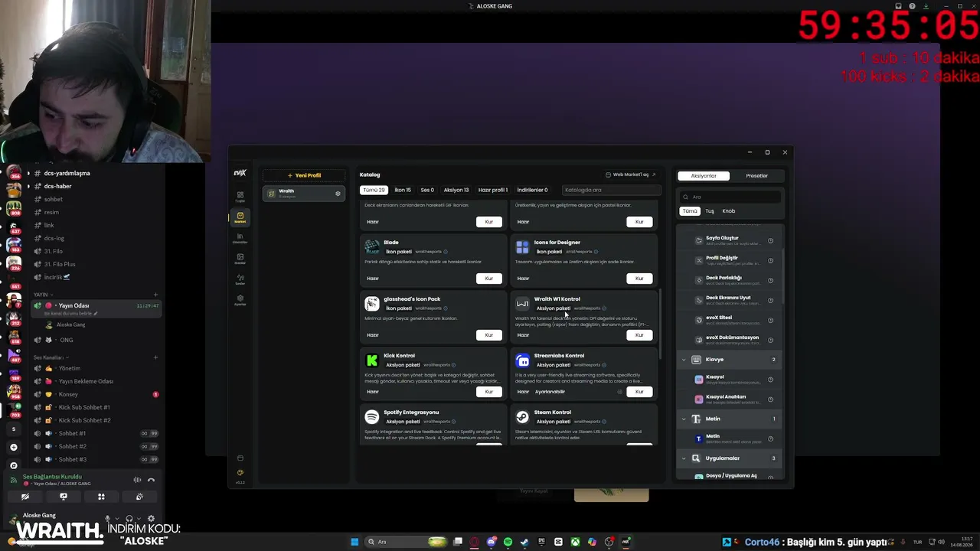Install Wraith W1 Kontrol with Kur
The width and height of the screenshot is (980, 551).
click(639, 335)
